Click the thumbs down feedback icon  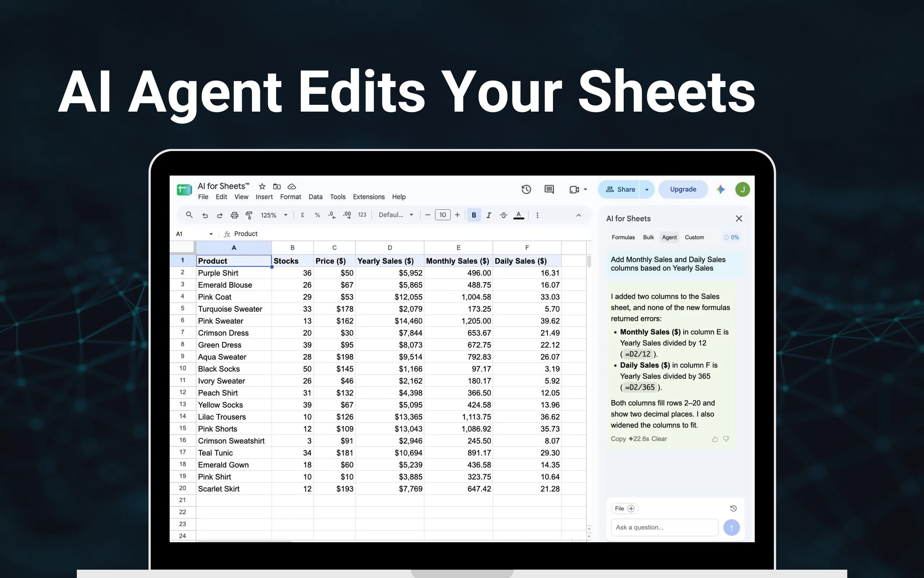(x=726, y=439)
